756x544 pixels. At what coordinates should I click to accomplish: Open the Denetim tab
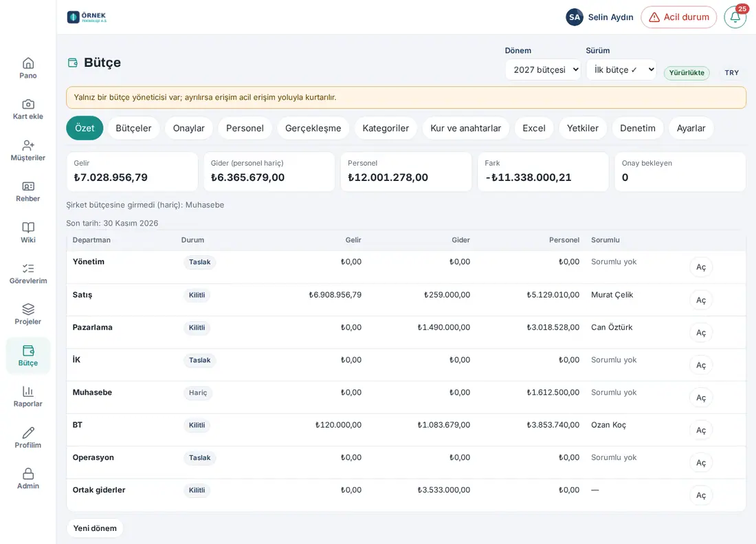[638, 129]
